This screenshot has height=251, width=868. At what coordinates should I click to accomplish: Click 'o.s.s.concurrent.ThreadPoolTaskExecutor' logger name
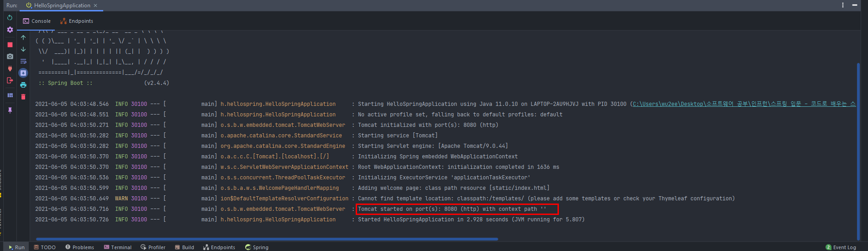[x=283, y=178]
